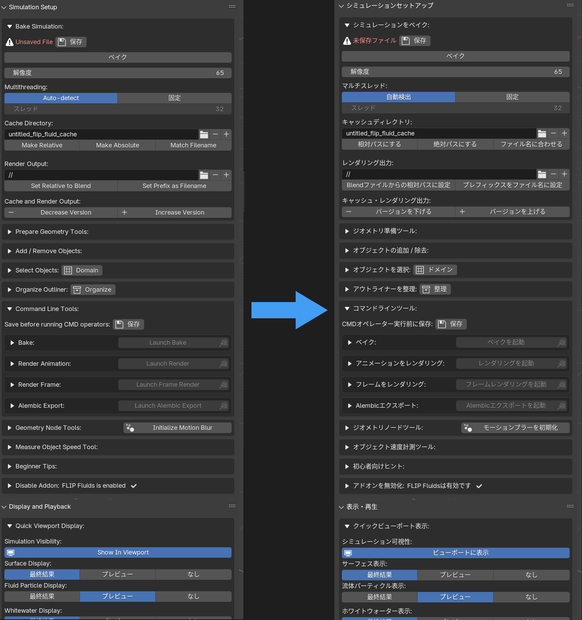Click the Increase Version button

pos(180,213)
